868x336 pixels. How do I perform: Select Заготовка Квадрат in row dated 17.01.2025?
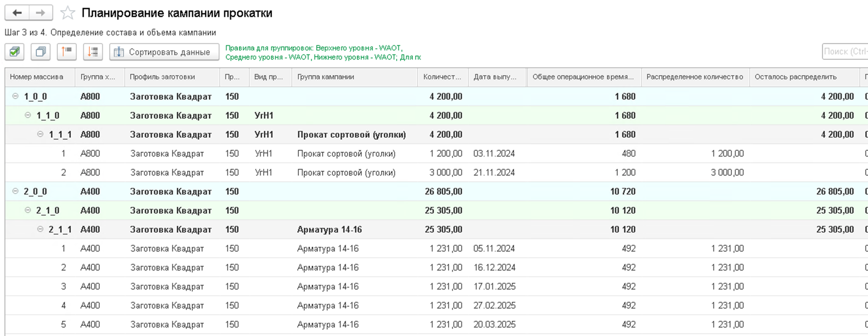167,286
